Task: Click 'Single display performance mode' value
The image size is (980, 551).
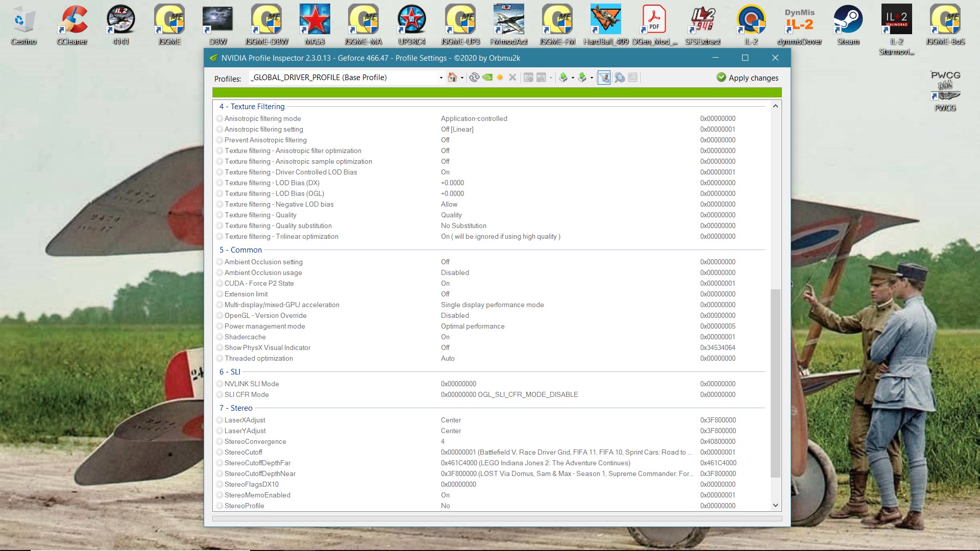Action: click(492, 305)
